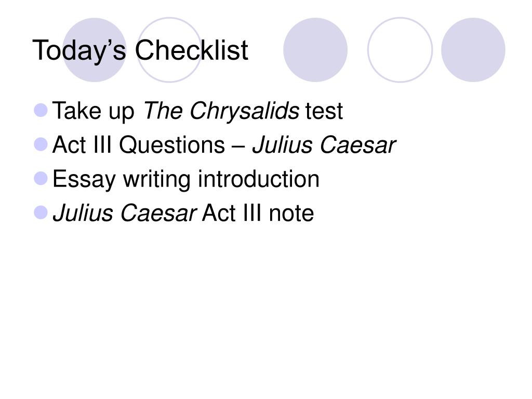Click the word "introduction" in the third bullet
The width and height of the screenshot is (532, 399).
tap(259, 179)
